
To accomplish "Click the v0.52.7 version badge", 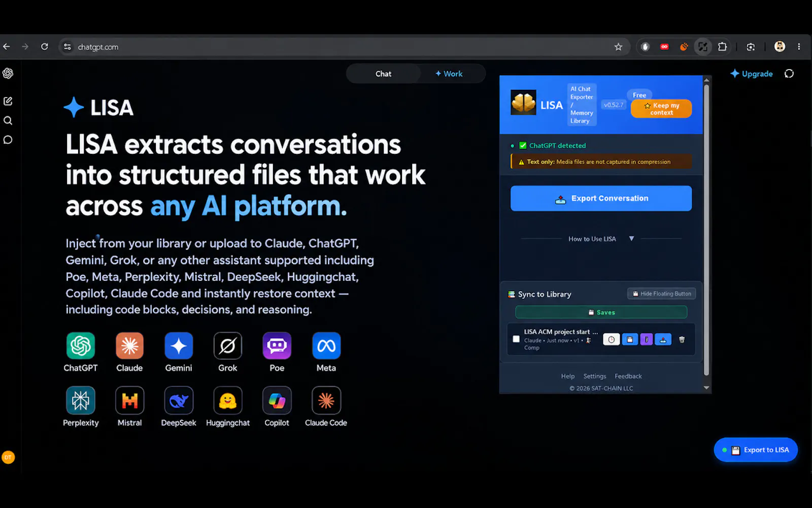I will tap(614, 105).
